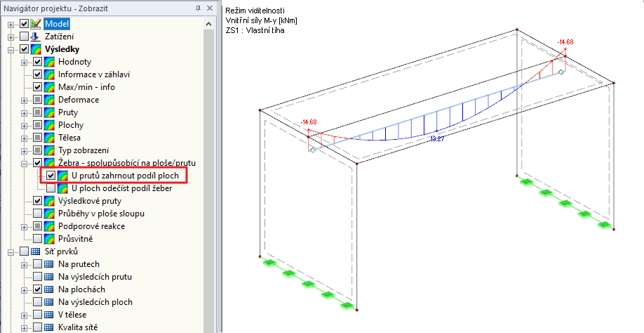
Task: Expand the Model tree node
Action: click(11, 25)
